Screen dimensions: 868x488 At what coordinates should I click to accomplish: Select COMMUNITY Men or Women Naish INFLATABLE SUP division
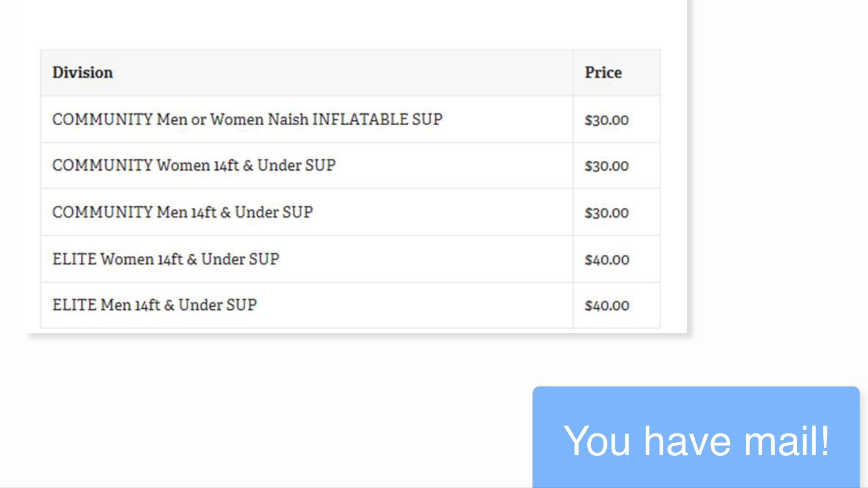247,119
